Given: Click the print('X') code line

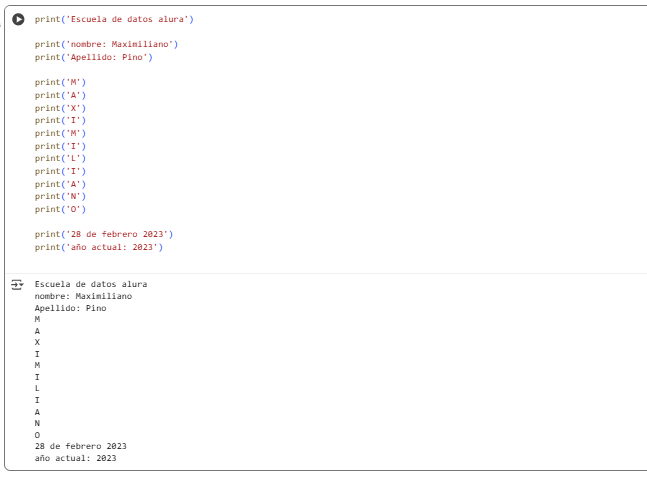Looking at the screenshot, I should pos(60,108).
